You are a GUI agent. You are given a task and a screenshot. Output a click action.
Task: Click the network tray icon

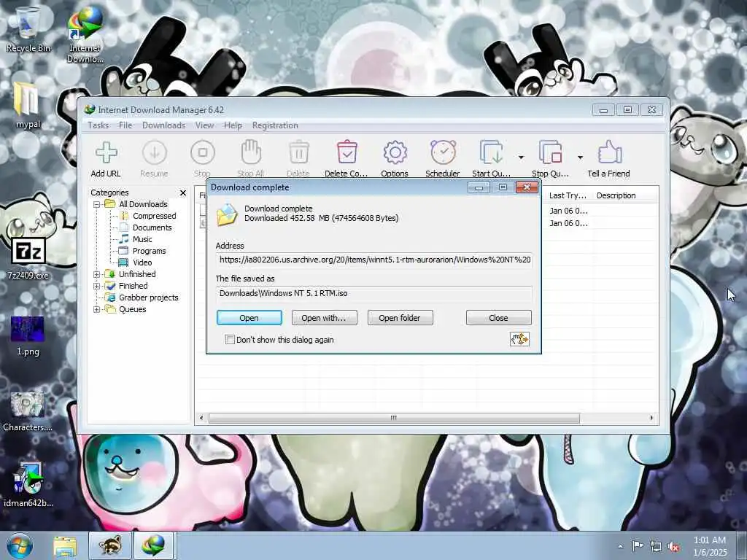pos(656,547)
